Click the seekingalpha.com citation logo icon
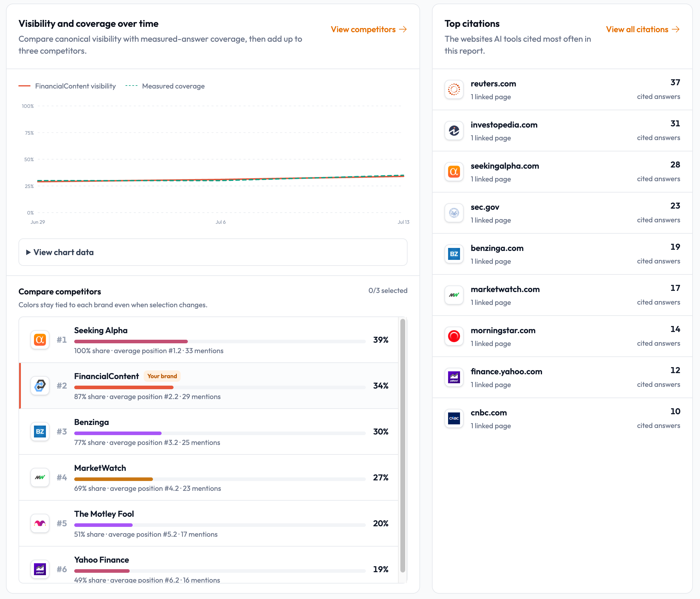Viewport: 700px width, 599px height. (x=454, y=172)
